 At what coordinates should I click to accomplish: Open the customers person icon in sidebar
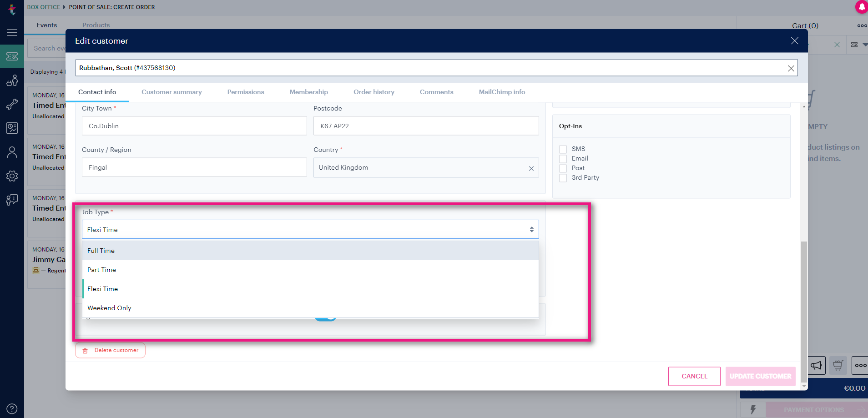click(12, 152)
